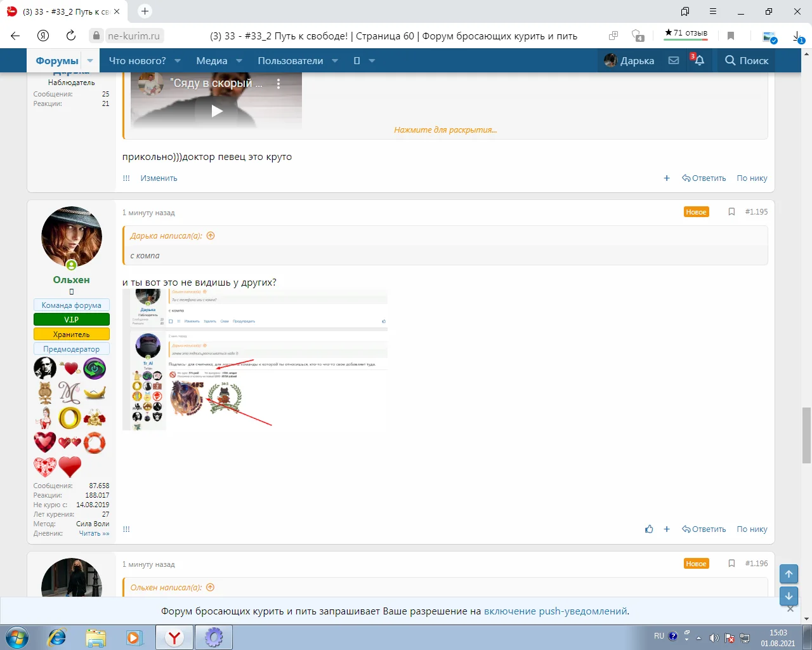
Task: Click the blue scroll-to-top arrow button
Action: [x=789, y=574]
